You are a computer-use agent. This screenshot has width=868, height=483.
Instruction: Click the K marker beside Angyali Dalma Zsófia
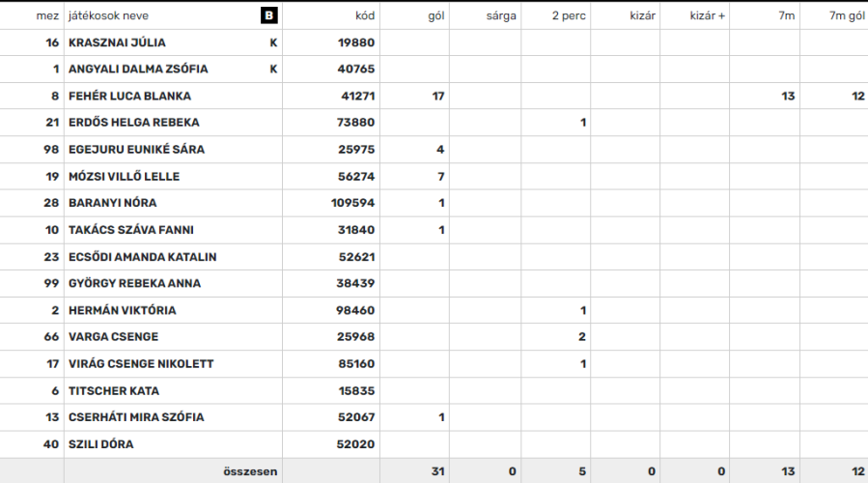pos(273,70)
